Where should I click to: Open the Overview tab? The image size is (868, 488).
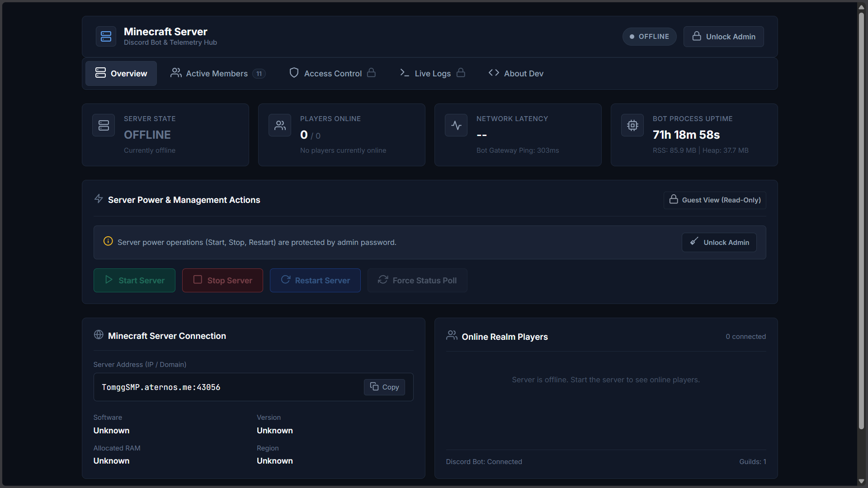pos(121,74)
